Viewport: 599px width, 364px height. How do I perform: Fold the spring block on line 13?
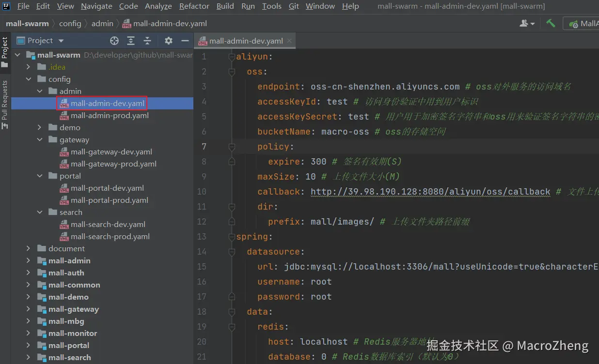232,237
